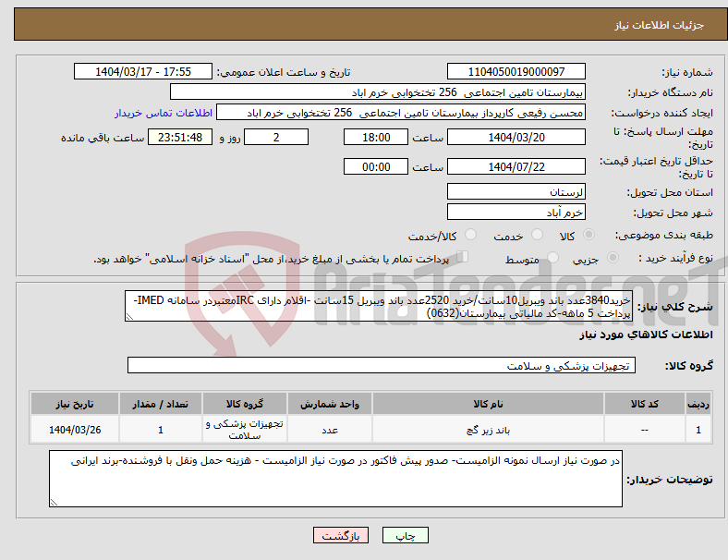
Task: Click the چاپ (print) button
Action: click(x=405, y=535)
